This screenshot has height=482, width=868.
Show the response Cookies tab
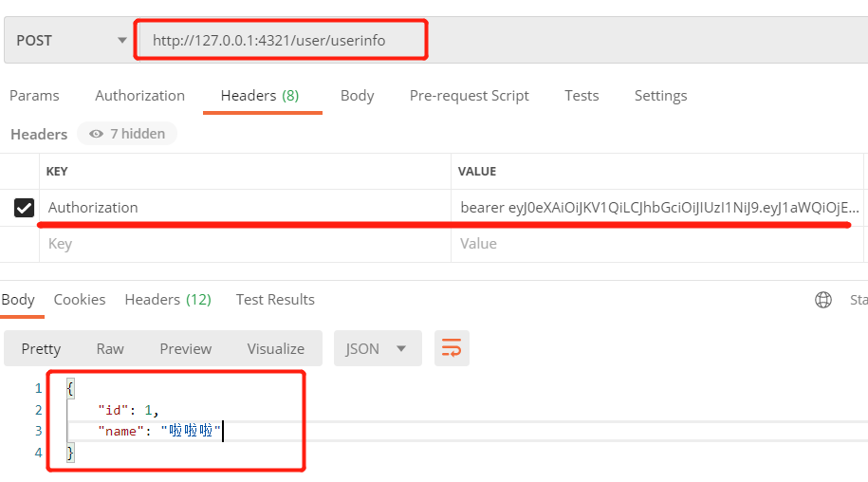[80, 300]
